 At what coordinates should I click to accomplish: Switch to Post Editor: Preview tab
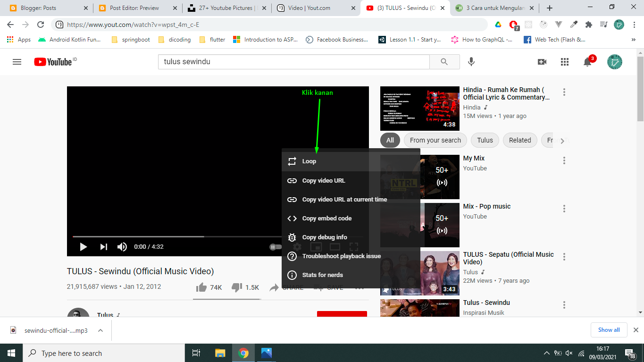point(137,8)
